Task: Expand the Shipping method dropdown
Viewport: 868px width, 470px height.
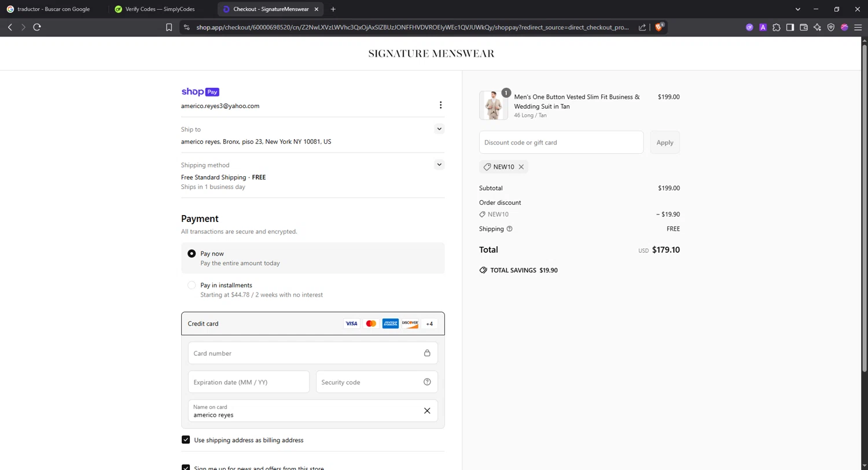Action: click(x=439, y=165)
